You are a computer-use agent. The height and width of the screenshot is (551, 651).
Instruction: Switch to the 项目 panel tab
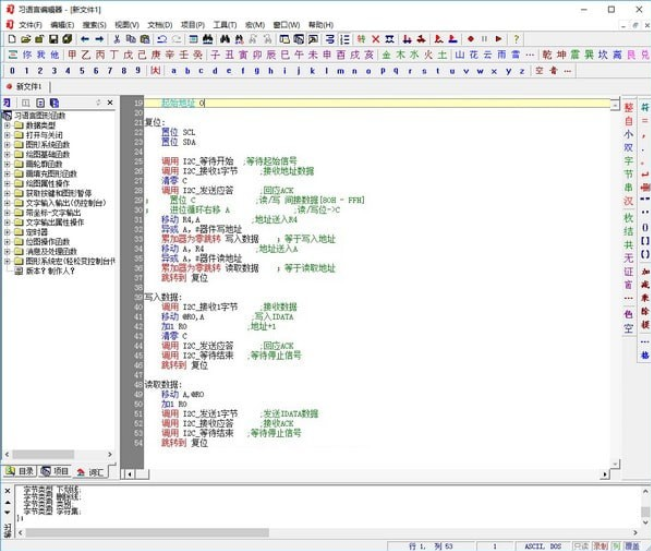55,471
